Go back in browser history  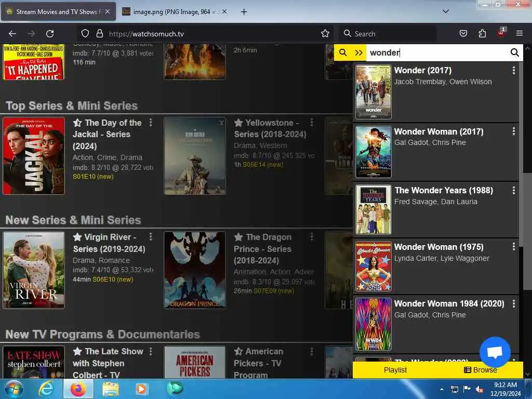tap(12, 34)
